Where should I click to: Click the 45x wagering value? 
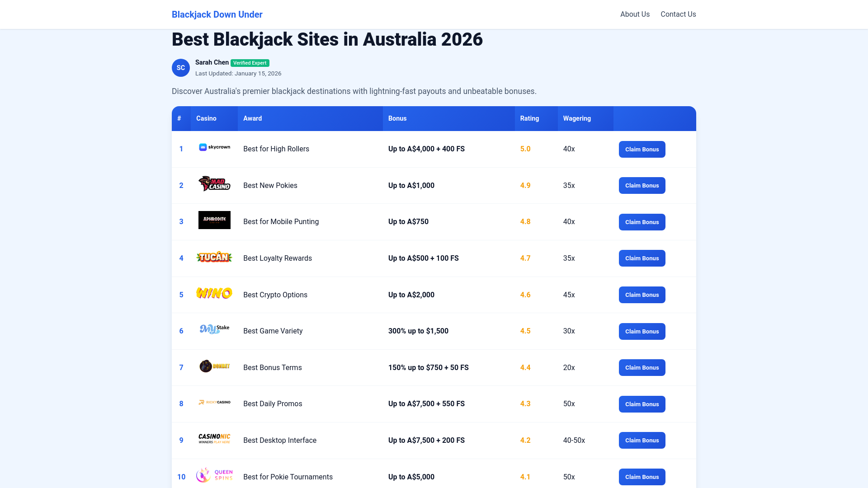click(x=569, y=295)
